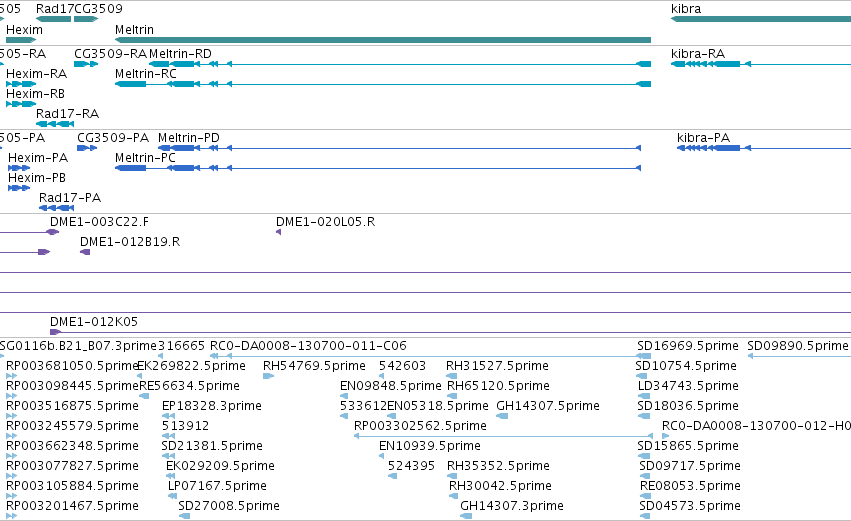
Task: Click EST RH30042.5prime
Action: pos(500,486)
